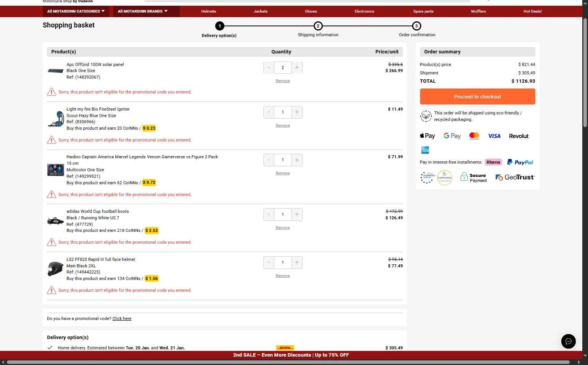Open the Spare parts menu
Image resolution: width=588 pixels, height=365 pixels.
point(423,11)
